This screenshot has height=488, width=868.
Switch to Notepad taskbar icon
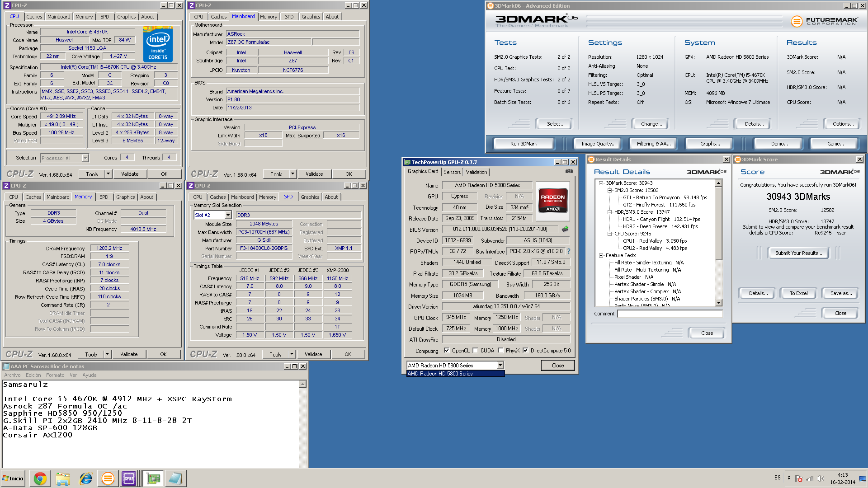click(x=175, y=479)
